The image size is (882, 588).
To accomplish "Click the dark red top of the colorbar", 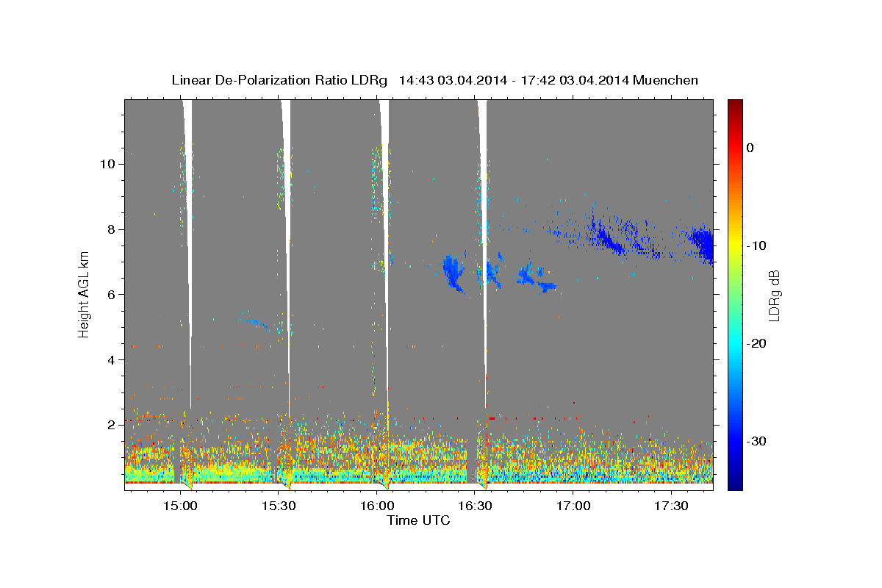I will click(734, 105).
